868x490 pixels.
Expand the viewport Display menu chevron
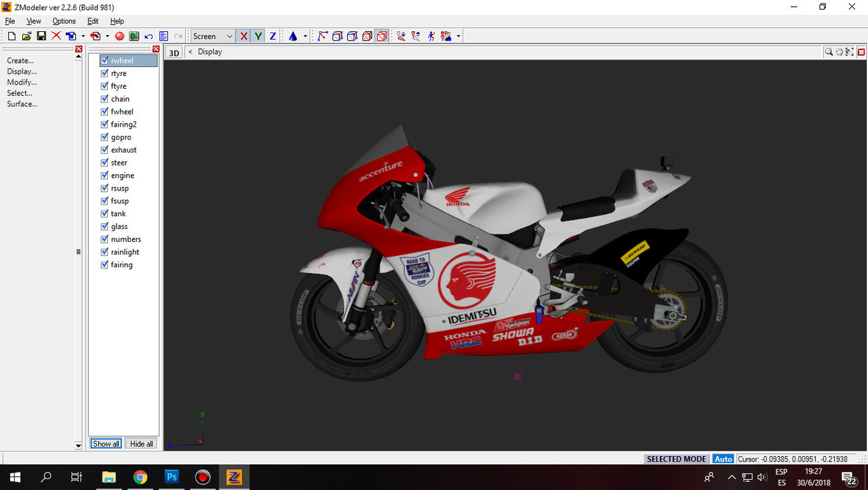point(191,52)
